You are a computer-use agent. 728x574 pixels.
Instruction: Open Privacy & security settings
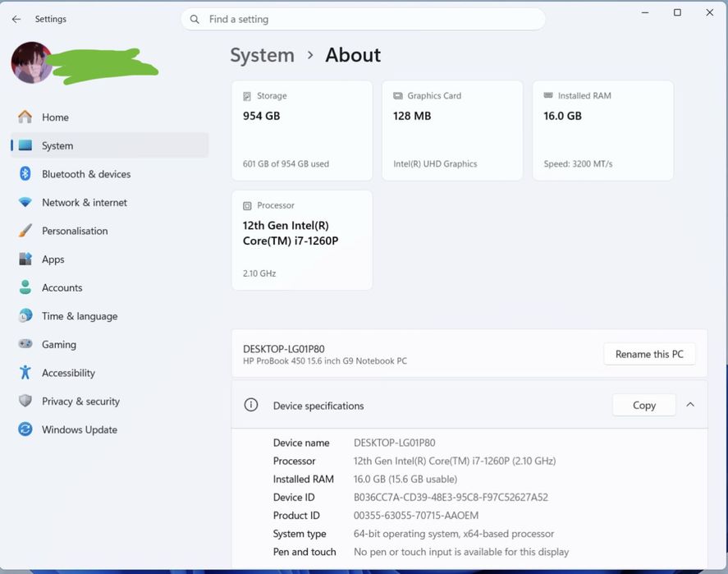click(x=110, y=400)
